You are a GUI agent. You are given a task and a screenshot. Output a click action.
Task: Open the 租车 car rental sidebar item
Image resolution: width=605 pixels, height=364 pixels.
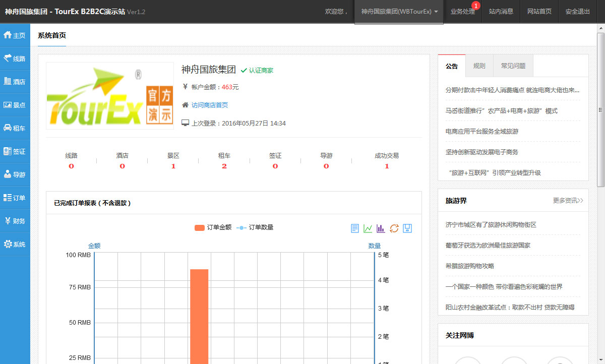15,128
